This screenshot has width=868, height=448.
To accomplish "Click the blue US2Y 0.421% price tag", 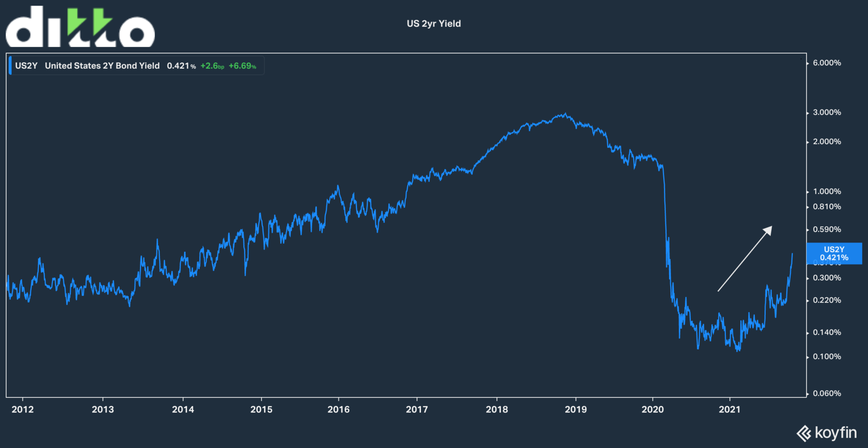I will tap(834, 253).
